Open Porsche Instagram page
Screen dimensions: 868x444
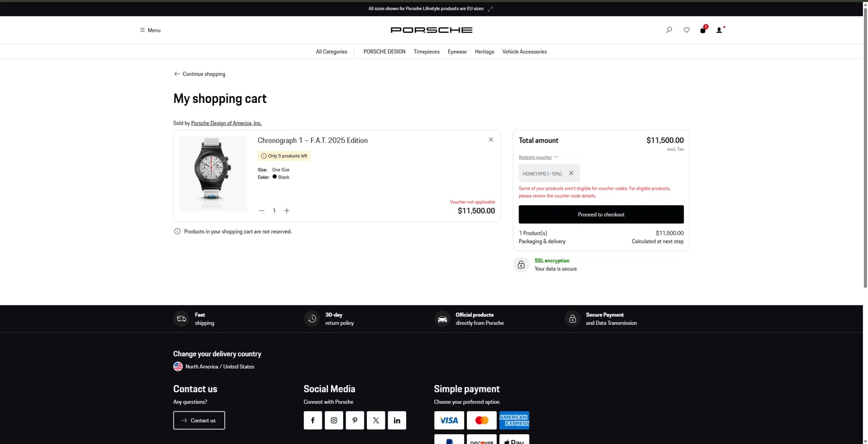[x=334, y=420]
